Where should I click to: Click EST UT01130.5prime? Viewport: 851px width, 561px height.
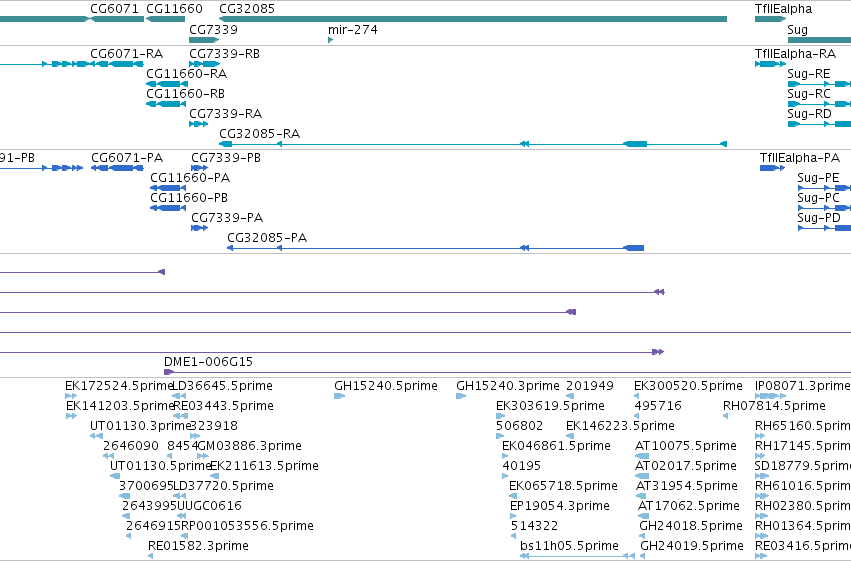[160, 466]
